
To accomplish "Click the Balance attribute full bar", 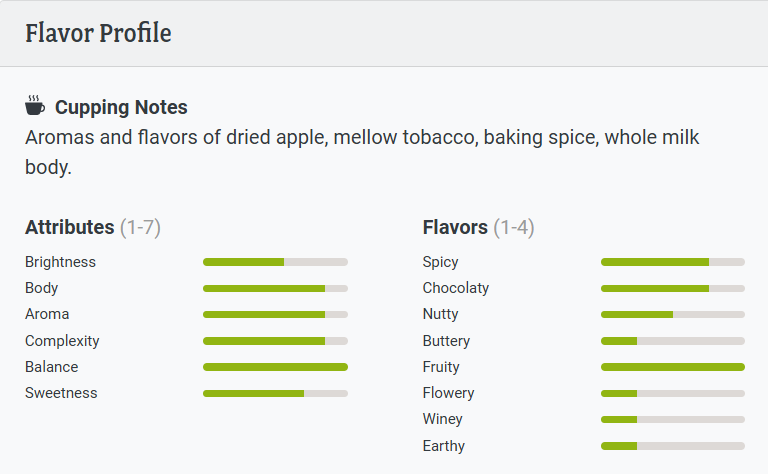I will tap(275, 367).
